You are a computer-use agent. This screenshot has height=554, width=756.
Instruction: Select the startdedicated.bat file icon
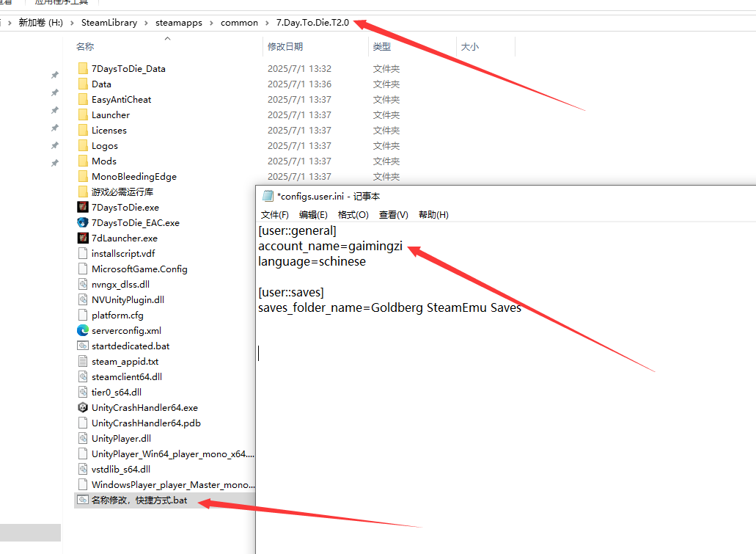83,346
